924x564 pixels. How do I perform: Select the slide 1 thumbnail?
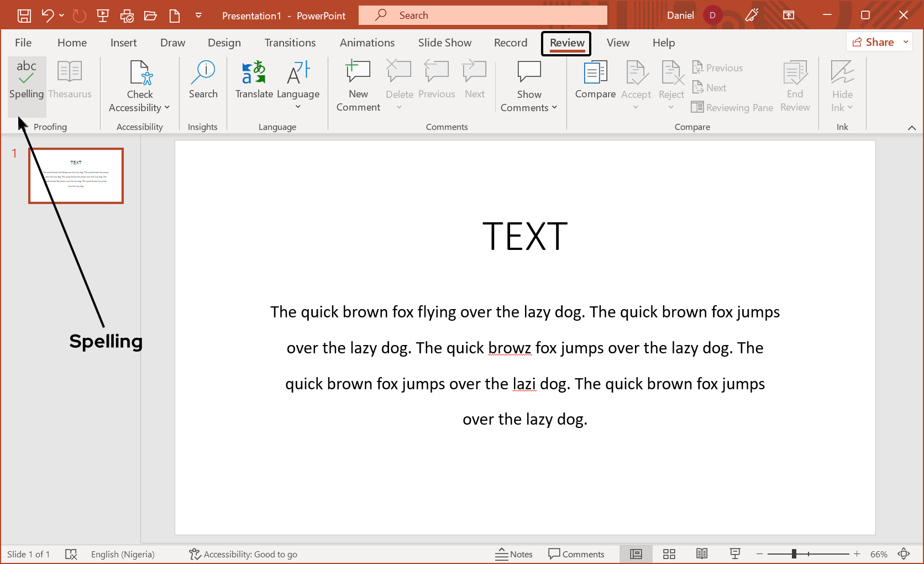pyautogui.click(x=76, y=176)
